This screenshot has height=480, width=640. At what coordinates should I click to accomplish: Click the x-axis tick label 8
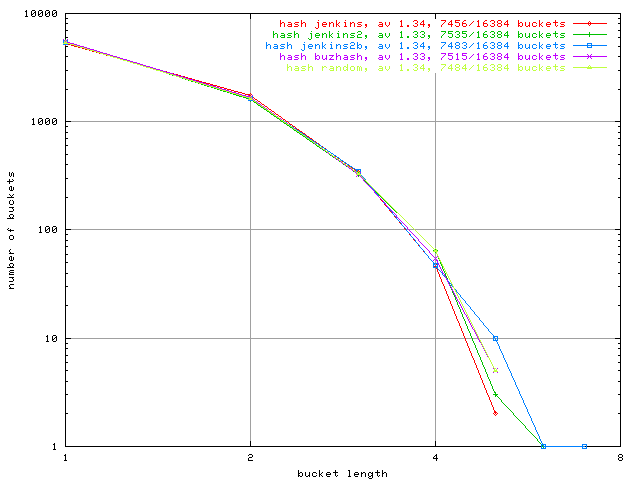coord(620,458)
